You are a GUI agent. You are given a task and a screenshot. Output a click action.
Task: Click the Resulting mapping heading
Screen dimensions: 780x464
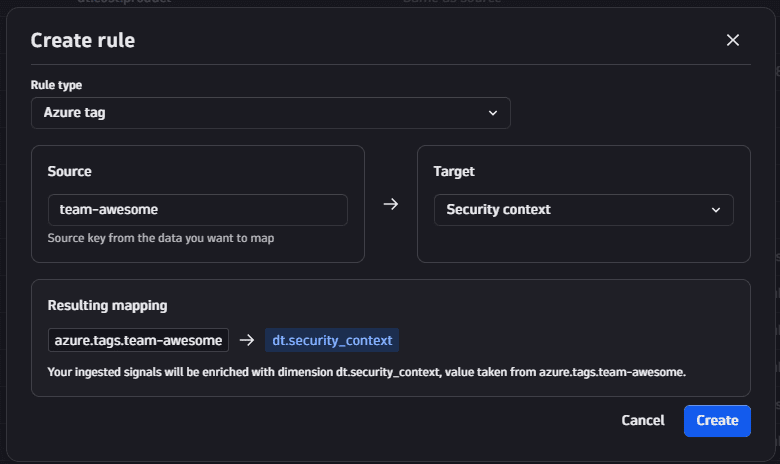point(107,305)
